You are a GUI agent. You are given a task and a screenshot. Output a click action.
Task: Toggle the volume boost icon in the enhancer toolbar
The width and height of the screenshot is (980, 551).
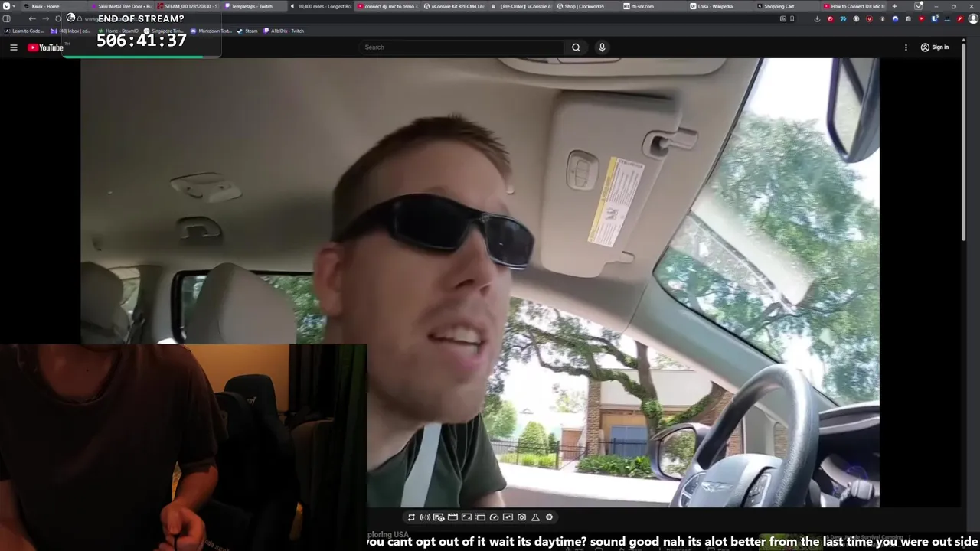[425, 517]
